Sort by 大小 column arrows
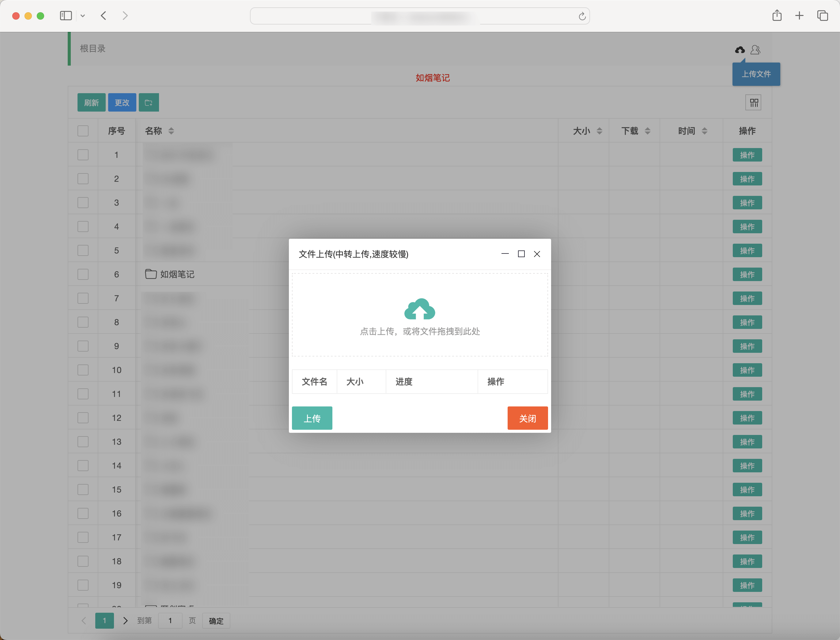This screenshot has height=640, width=840. (599, 131)
